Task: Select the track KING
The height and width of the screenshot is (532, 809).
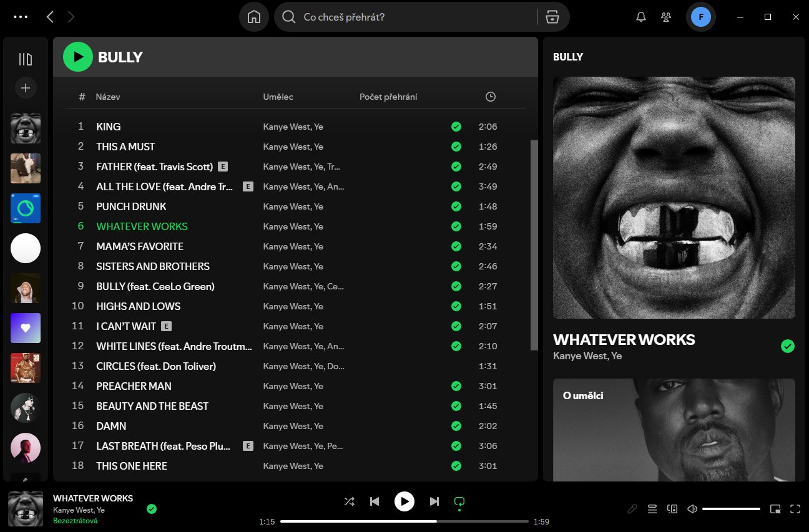Action: pyautogui.click(x=109, y=127)
